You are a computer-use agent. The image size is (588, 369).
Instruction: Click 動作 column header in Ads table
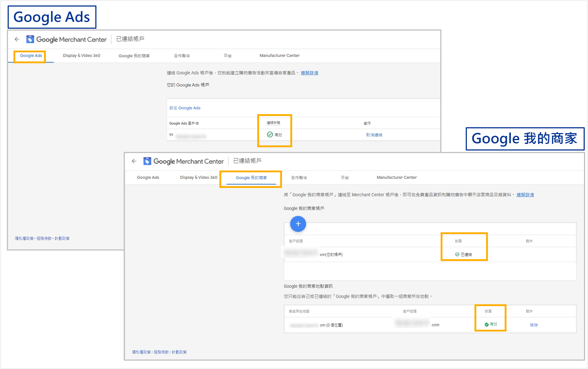[x=367, y=124]
